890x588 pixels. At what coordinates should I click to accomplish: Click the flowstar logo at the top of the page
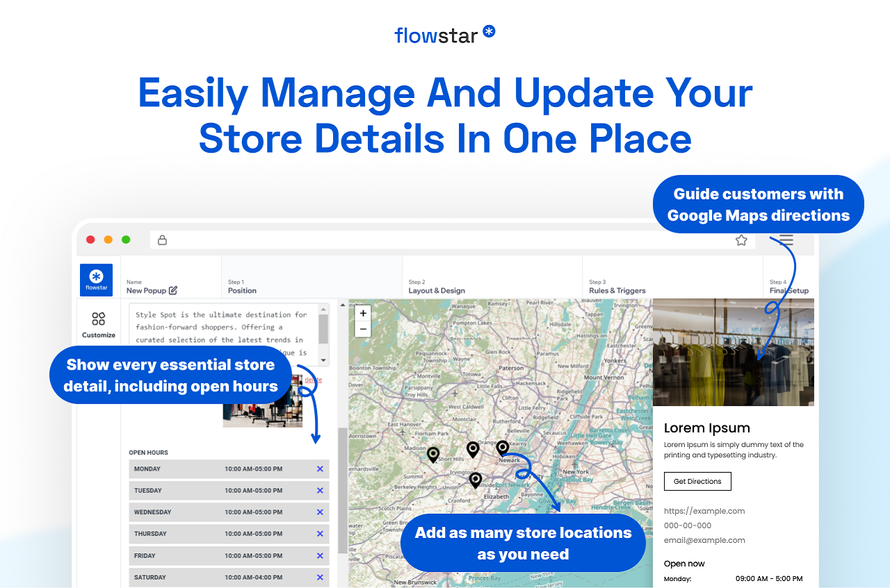445,34
